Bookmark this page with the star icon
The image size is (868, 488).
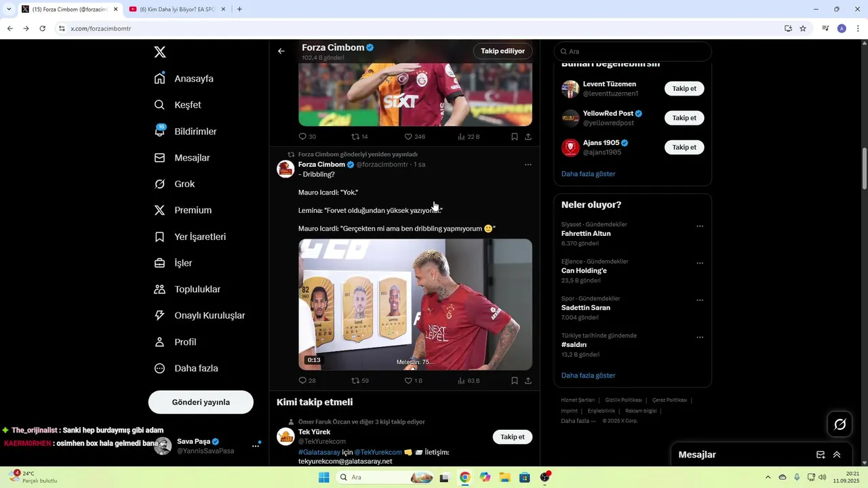tap(803, 28)
